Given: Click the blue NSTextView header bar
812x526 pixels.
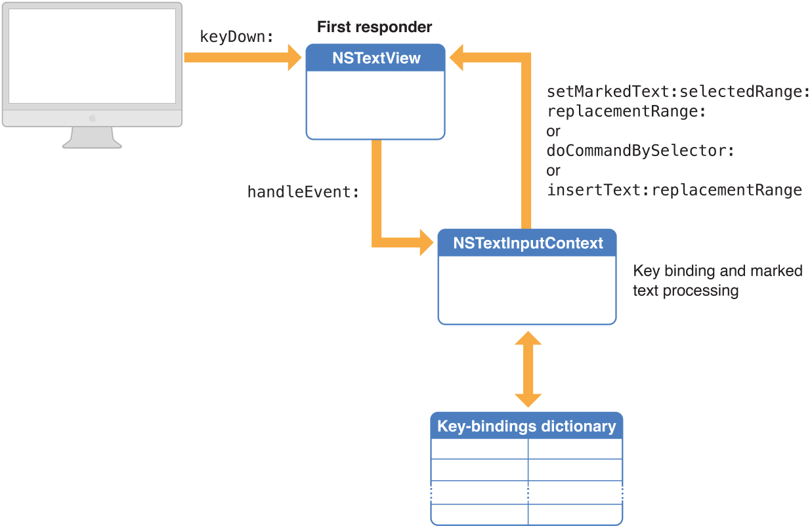Looking at the screenshot, I should pyautogui.click(x=375, y=58).
